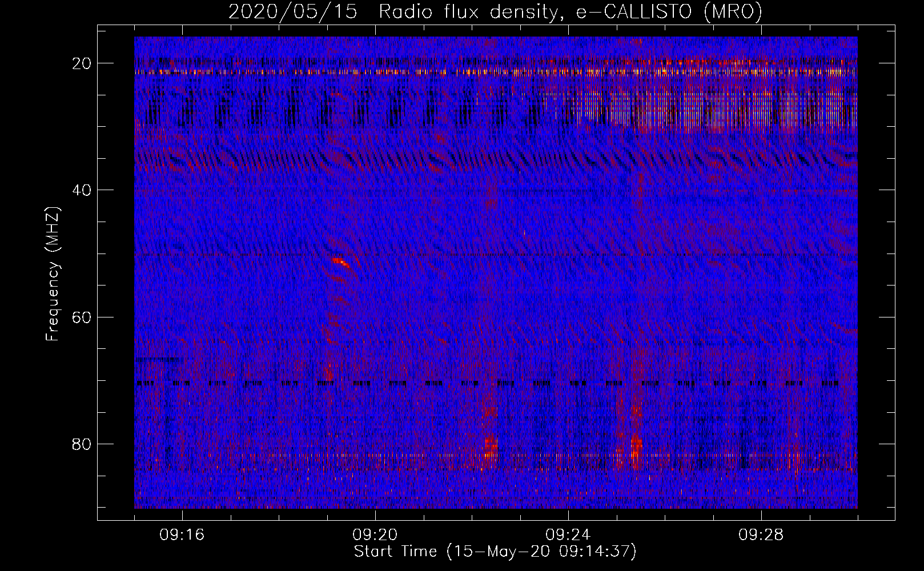Image resolution: width=924 pixels, height=571 pixels.
Task: Click the 09:20 time tick label
Action: pos(375,535)
